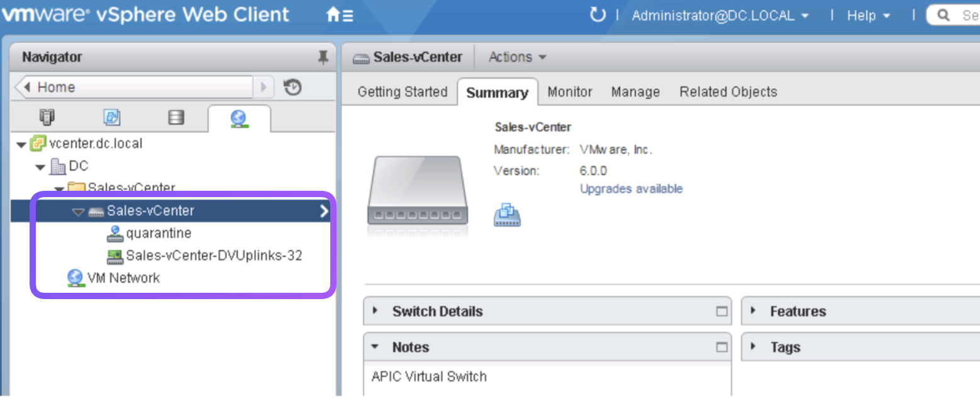Open the Administrator@DC.LOCAL user menu
The height and width of the screenshot is (403, 980).
[720, 16]
